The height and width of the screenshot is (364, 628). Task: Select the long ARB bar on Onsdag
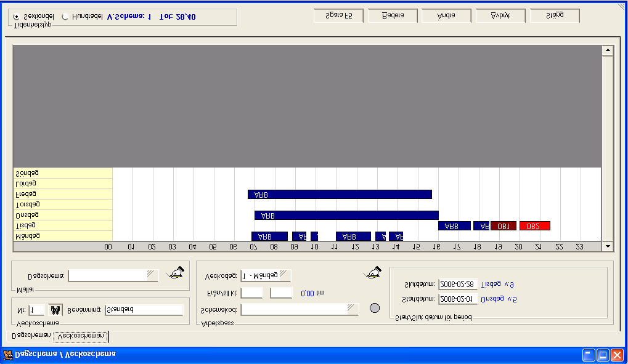[x=346, y=216]
